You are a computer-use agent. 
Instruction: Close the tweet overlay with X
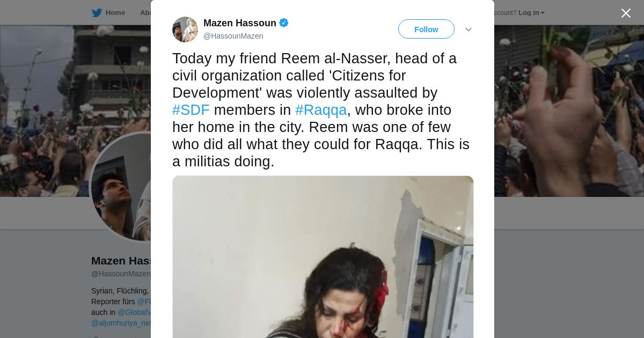click(x=626, y=13)
